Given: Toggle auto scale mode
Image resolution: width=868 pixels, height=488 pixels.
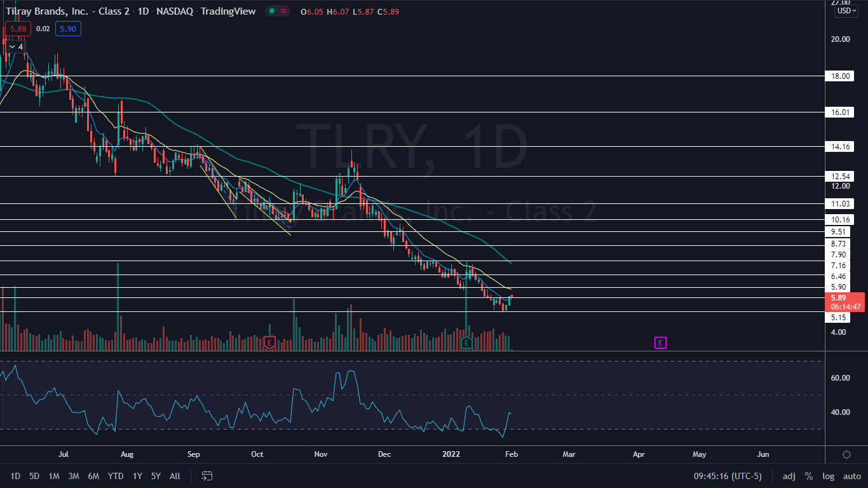Looking at the screenshot, I should point(851,476).
